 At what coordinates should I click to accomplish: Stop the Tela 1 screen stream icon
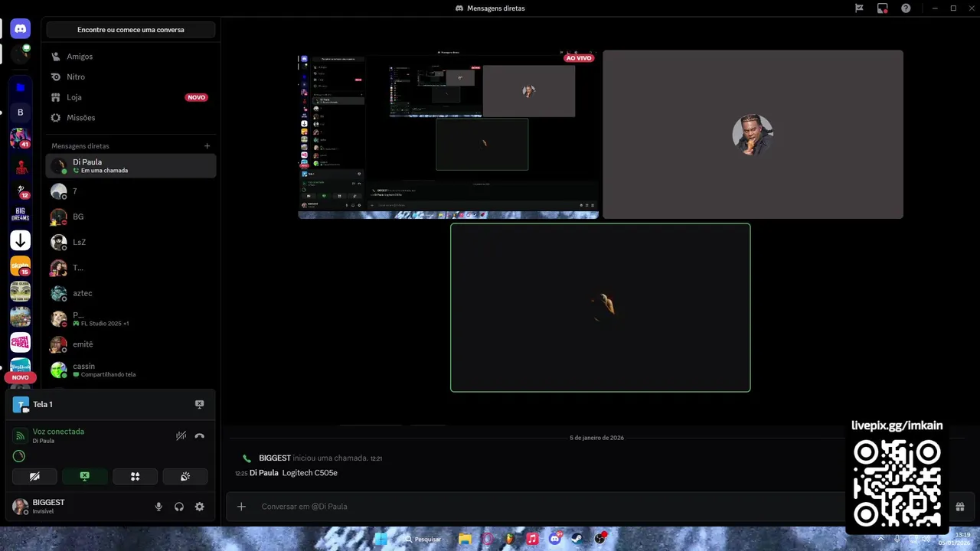click(x=199, y=404)
